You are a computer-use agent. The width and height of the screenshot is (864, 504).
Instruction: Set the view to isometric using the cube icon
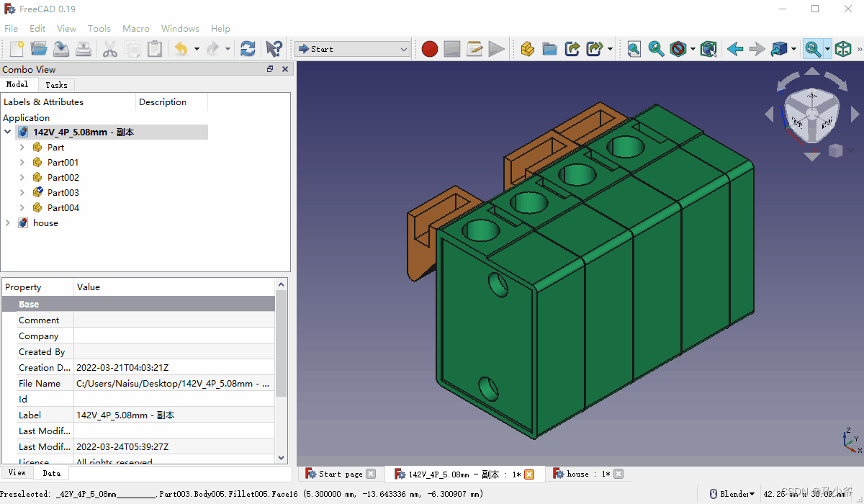(843, 49)
